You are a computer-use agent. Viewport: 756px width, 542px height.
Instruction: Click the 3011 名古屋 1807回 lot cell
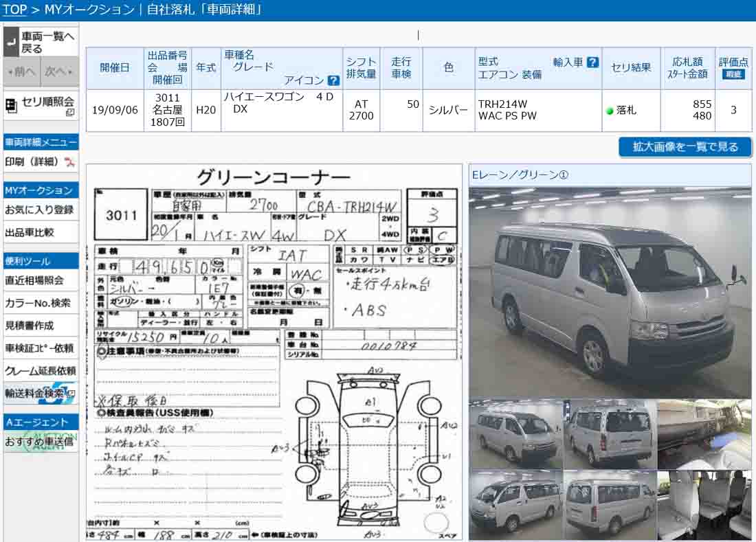(167, 111)
